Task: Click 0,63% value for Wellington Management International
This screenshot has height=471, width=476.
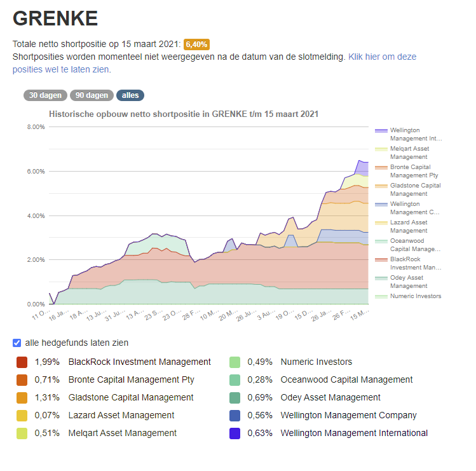Action: [x=260, y=433]
